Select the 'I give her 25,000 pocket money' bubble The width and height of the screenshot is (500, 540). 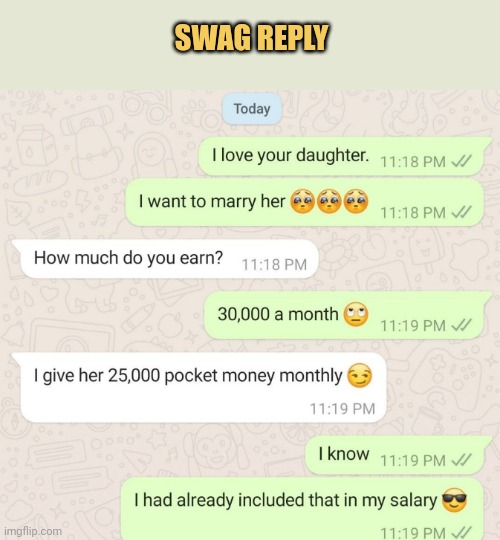click(x=199, y=387)
